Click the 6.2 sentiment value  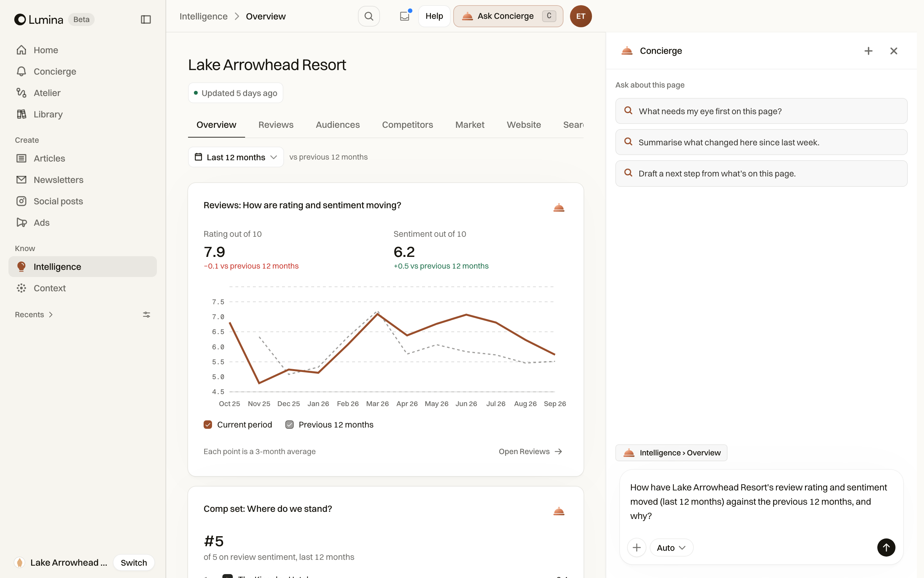point(404,252)
